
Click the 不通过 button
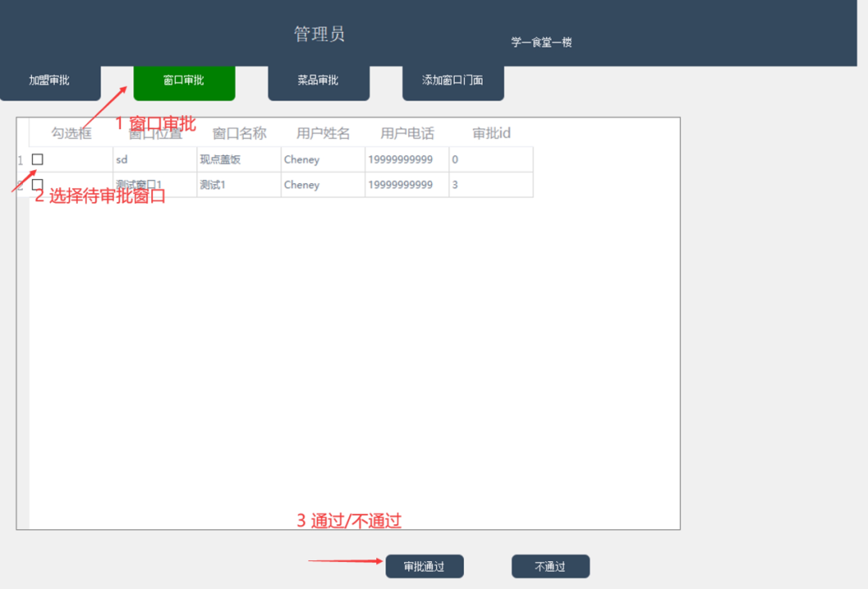click(x=550, y=567)
